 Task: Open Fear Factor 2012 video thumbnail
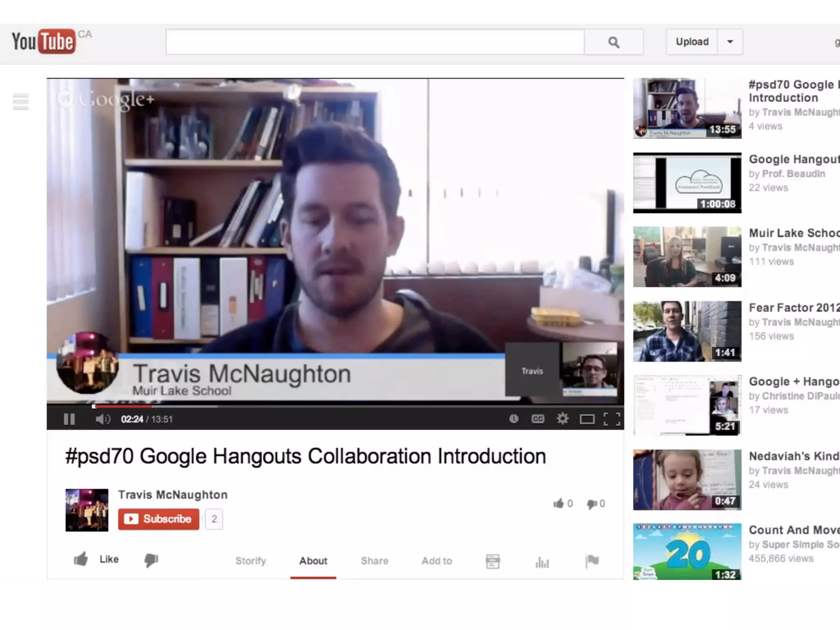click(687, 331)
